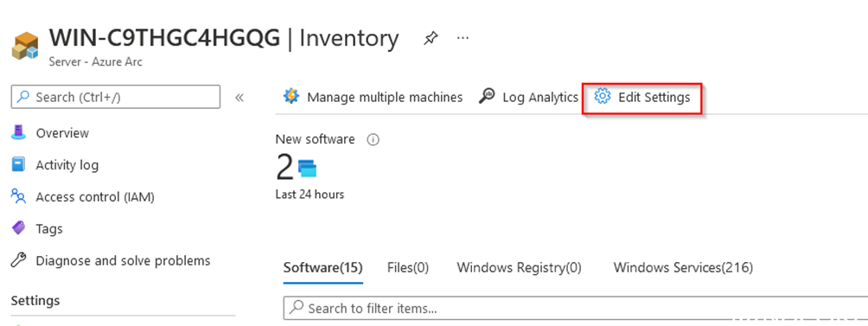Screen dimensions: 868x326
Task: Click the filter search magnifier icon
Action: point(297,309)
